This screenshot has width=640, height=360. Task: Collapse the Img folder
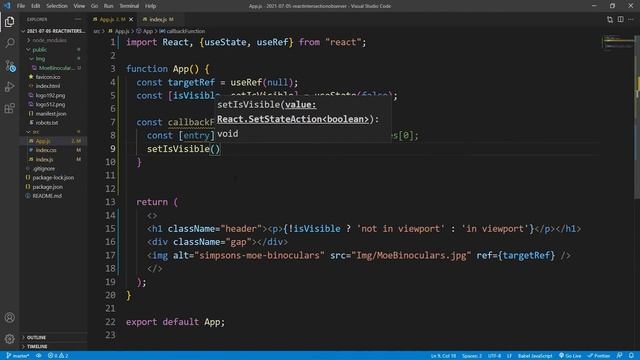(x=53, y=59)
